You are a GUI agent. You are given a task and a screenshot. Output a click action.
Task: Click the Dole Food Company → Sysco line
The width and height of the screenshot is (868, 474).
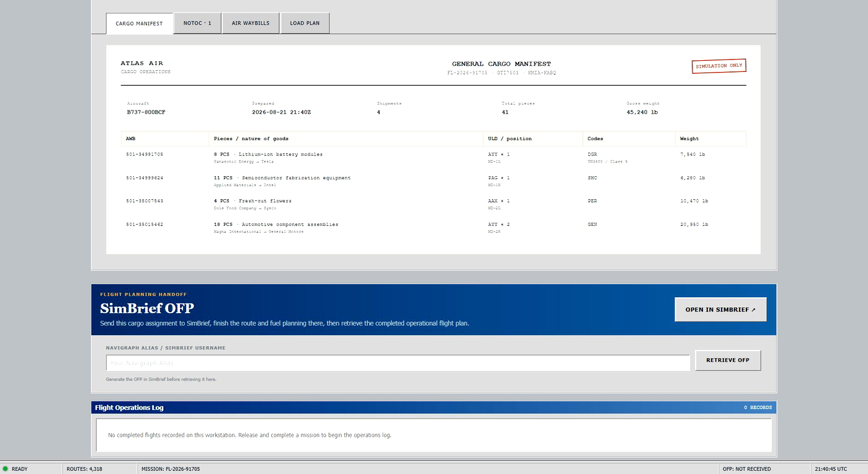click(x=244, y=208)
